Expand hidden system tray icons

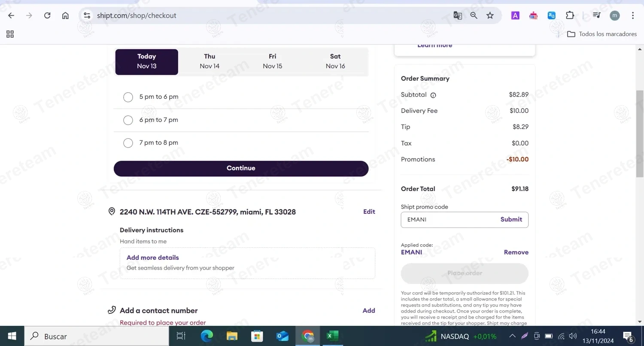[512, 336]
